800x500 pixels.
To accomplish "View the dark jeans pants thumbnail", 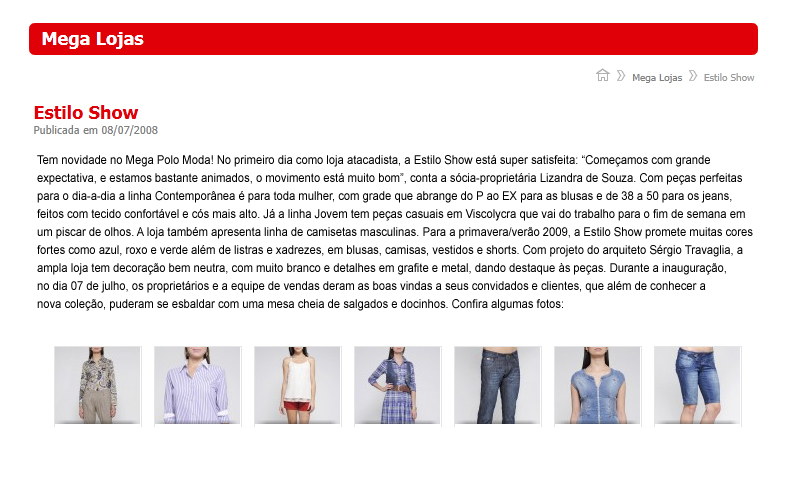I will click(x=497, y=385).
